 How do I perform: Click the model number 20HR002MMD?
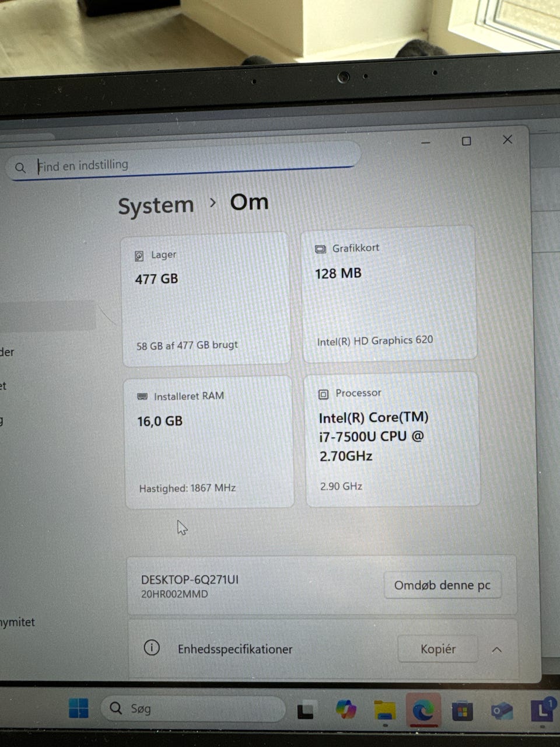pyautogui.click(x=174, y=594)
